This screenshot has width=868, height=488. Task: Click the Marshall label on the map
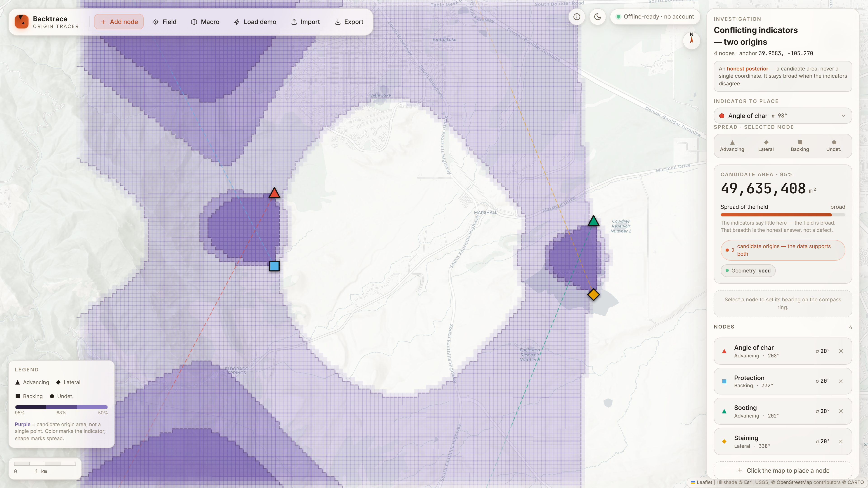(x=486, y=213)
